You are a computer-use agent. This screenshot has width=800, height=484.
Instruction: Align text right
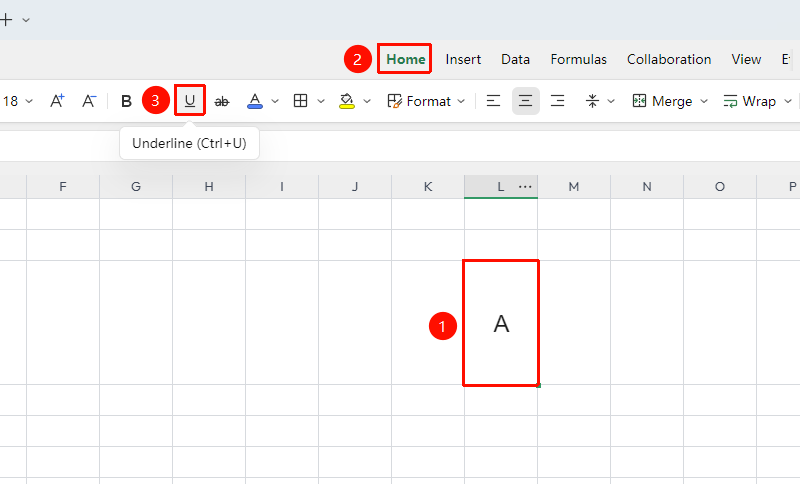pos(558,101)
